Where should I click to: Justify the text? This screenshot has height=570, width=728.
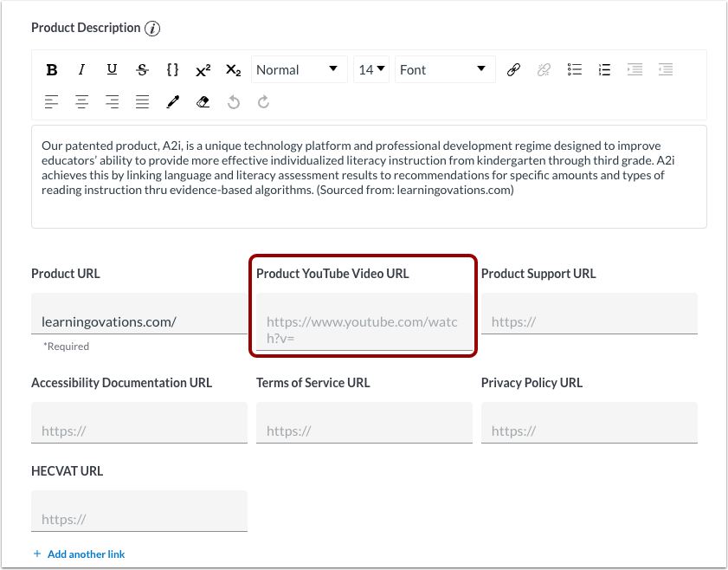[142, 101]
